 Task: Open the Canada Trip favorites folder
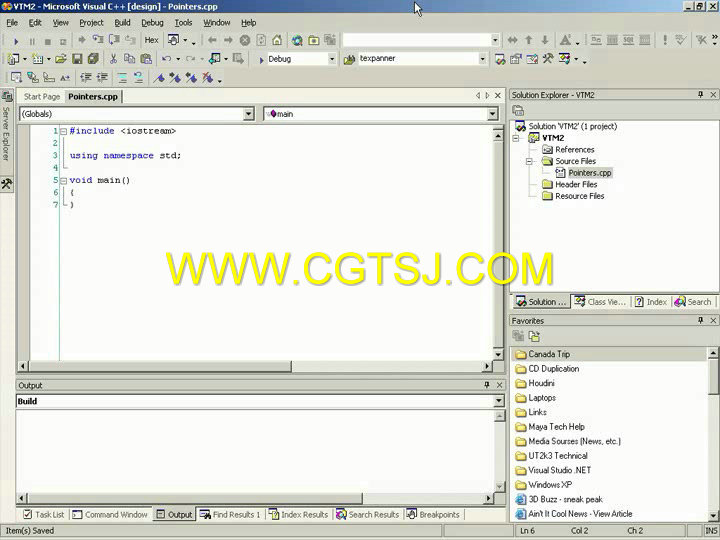549,354
